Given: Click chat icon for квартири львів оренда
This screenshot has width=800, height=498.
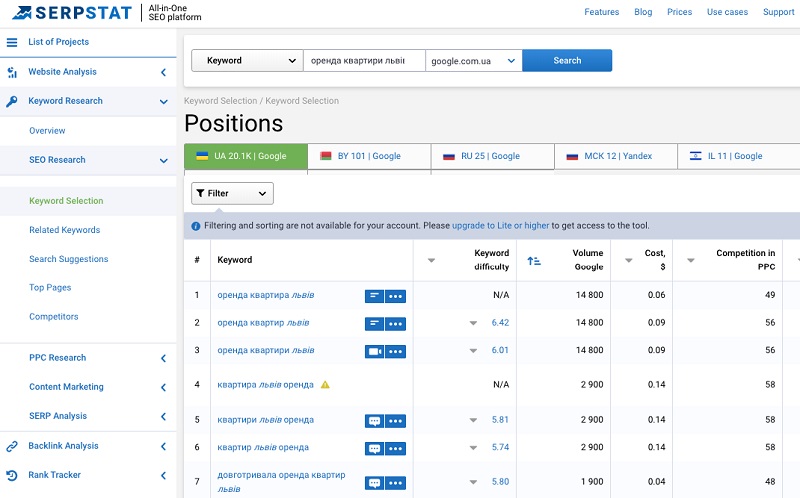Looking at the screenshot, I should click(x=374, y=421).
